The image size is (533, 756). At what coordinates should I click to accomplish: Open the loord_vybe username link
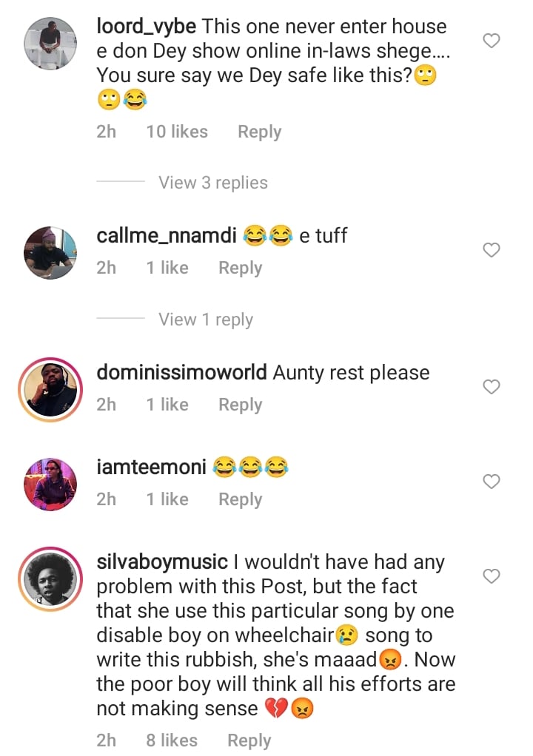click(147, 27)
